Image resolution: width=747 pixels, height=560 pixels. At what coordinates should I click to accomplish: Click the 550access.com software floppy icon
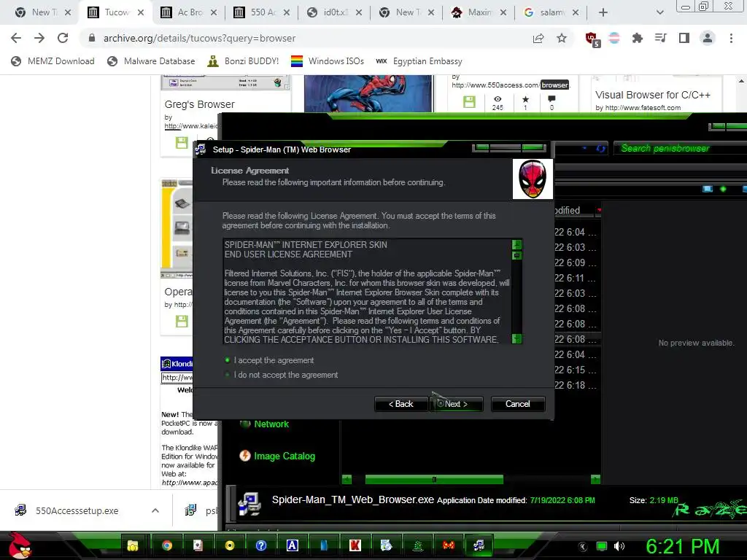(469, 101)
